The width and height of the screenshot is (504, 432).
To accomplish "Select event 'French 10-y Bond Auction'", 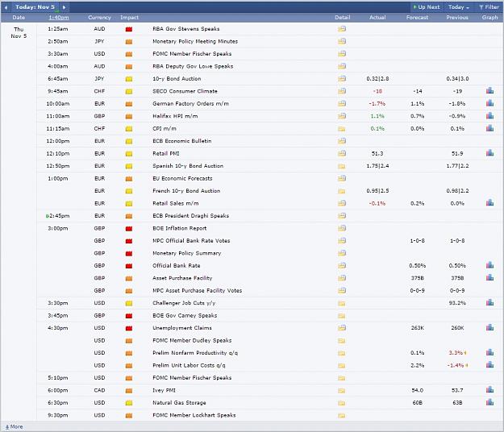I will click(186, 191).
